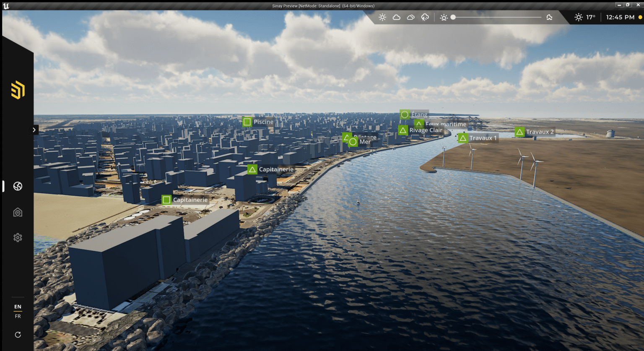Select the Étang circular marker
This screenshot has width=644, height=351.
404,114
